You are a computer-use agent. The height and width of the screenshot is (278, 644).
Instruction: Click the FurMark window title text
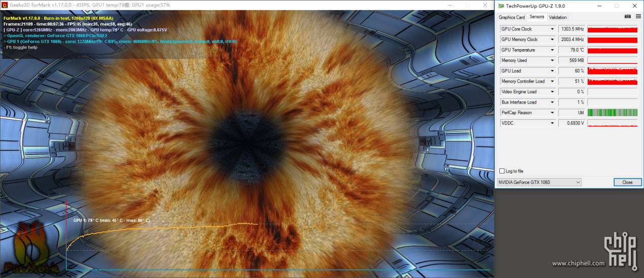pyautogui.click(x=90, y=5)
